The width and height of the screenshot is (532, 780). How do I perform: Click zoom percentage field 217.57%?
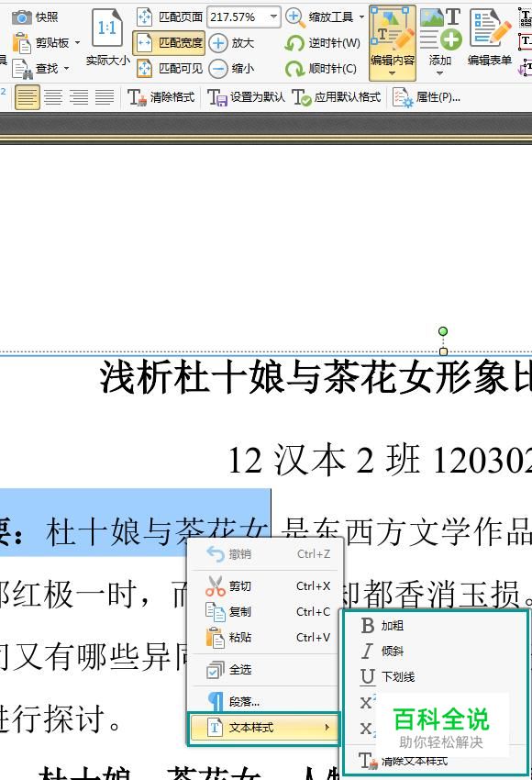[238, 17]
